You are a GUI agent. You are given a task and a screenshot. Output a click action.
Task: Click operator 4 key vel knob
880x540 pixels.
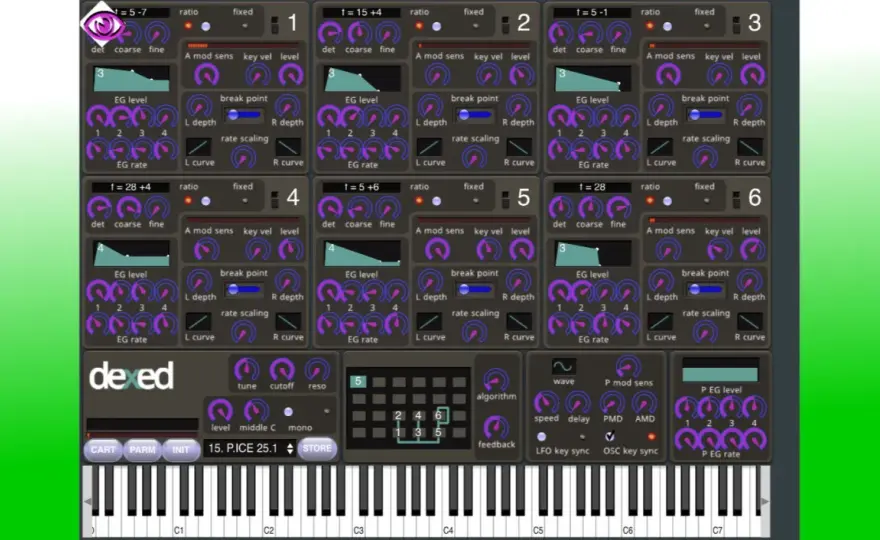coord(258,249)
